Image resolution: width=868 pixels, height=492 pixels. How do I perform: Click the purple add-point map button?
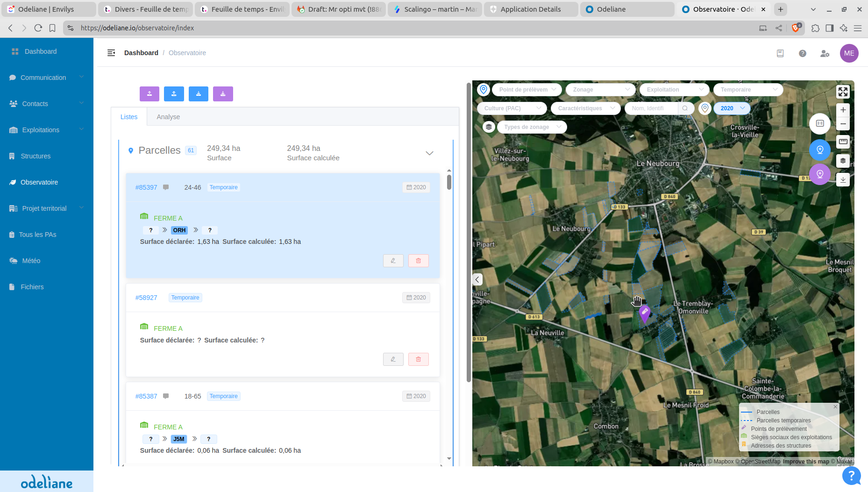pos(819,174)
